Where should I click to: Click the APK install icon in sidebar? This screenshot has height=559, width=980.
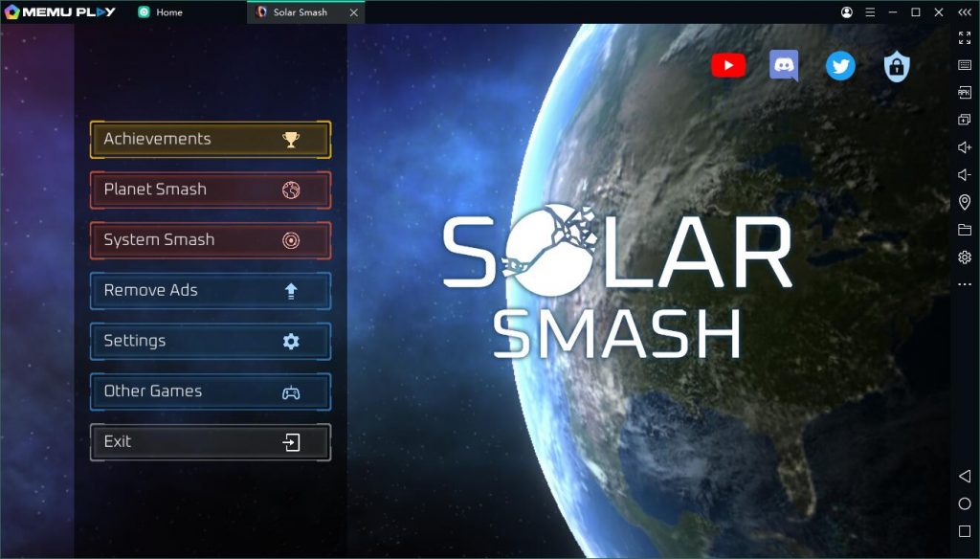(x=965, y=92)
